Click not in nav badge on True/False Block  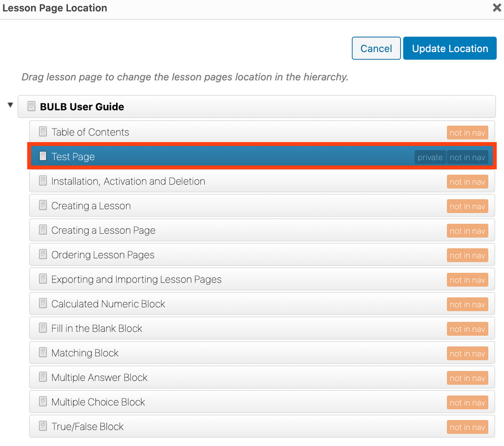click(468, 427)
